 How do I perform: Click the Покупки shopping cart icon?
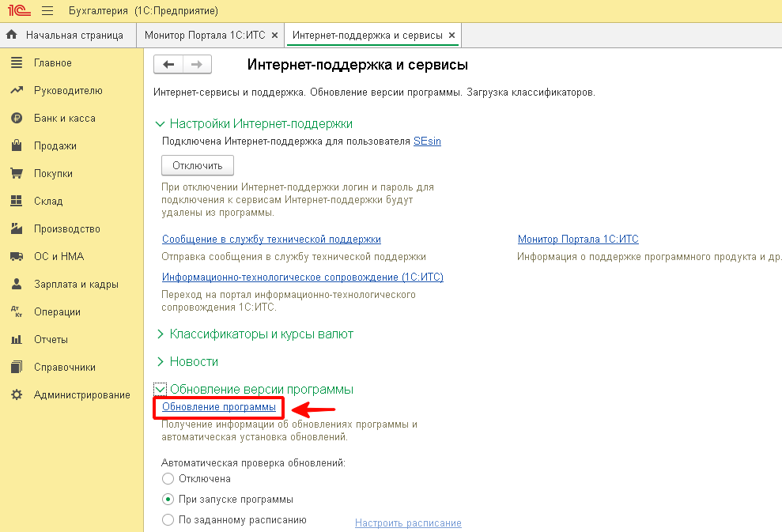[17, 173]
